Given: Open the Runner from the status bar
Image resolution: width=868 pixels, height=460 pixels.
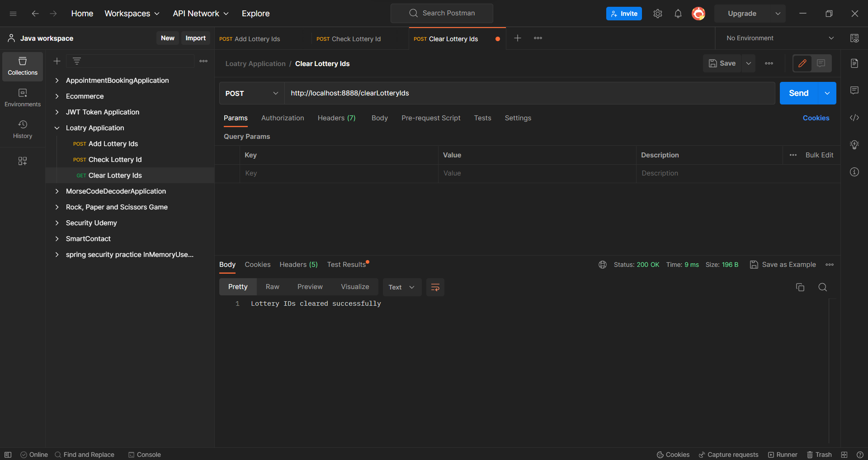Looking at the screenshot, I should click(x=783, y=455).
